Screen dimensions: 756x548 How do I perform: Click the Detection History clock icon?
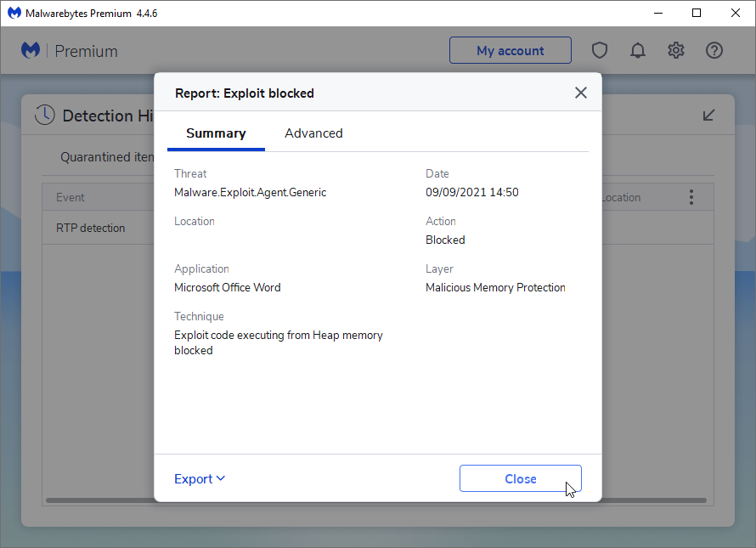(44, 116)
